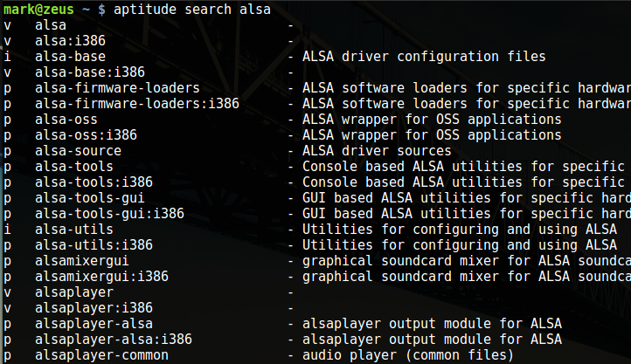Select the alsa-tools-gui package name
This screenshot has height=364, width=631.
[x=90, y=198]
